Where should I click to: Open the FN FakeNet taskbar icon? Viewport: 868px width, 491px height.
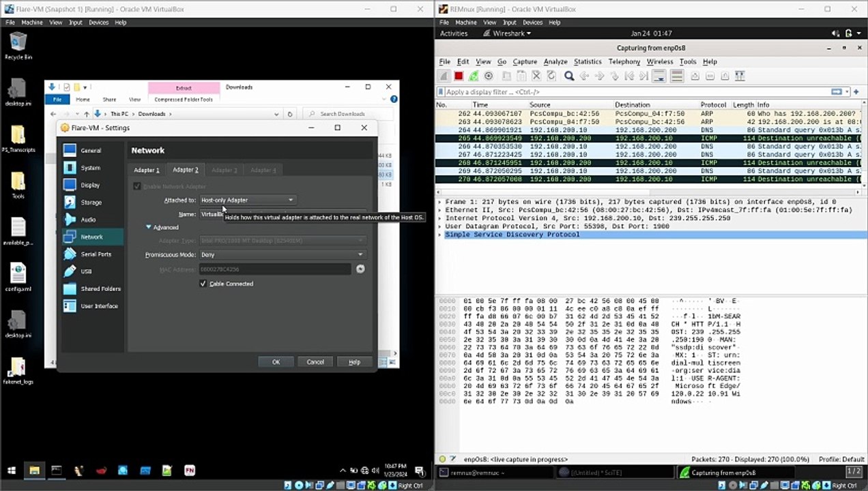click(x=189, y=471)
